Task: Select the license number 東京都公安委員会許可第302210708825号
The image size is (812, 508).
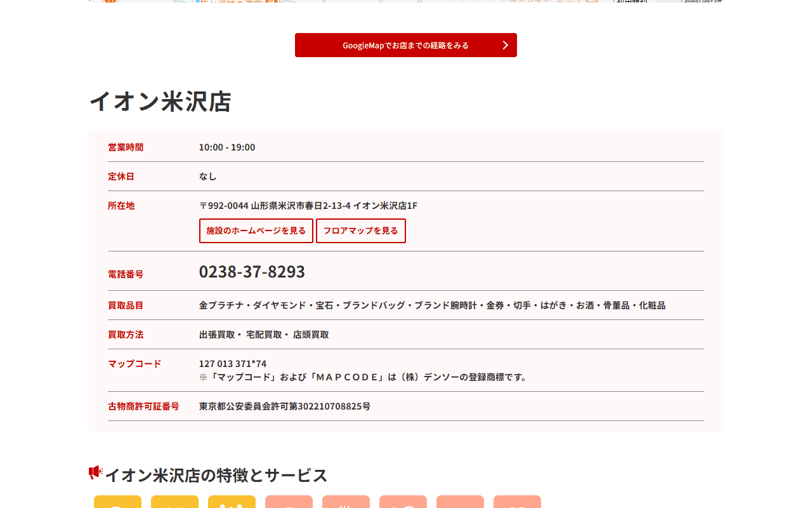Action: coord(285,406)
